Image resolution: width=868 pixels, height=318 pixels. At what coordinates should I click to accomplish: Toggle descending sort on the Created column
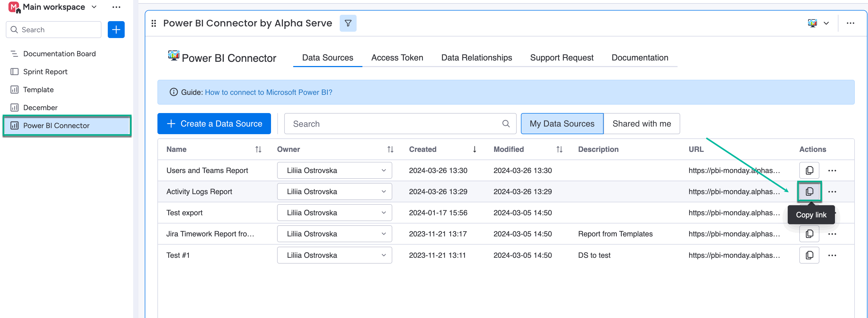point(474,149)
